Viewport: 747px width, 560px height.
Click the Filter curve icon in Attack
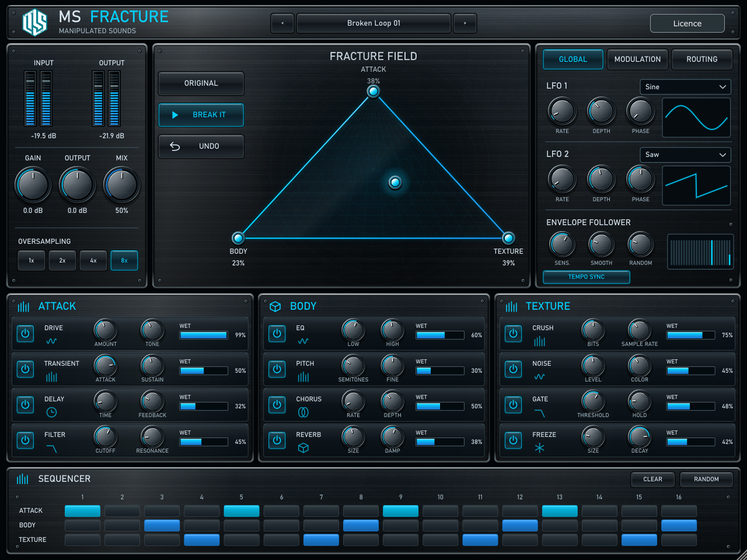[x=51, y=447]
